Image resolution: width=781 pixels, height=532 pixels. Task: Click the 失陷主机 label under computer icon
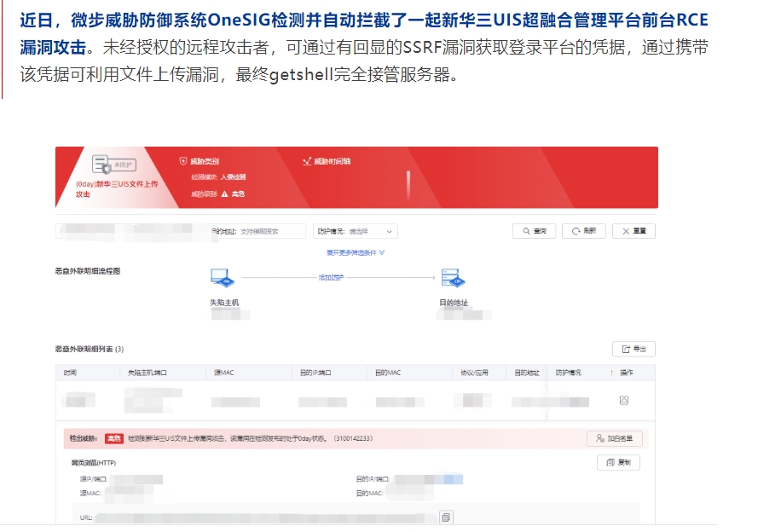(224, 303)
